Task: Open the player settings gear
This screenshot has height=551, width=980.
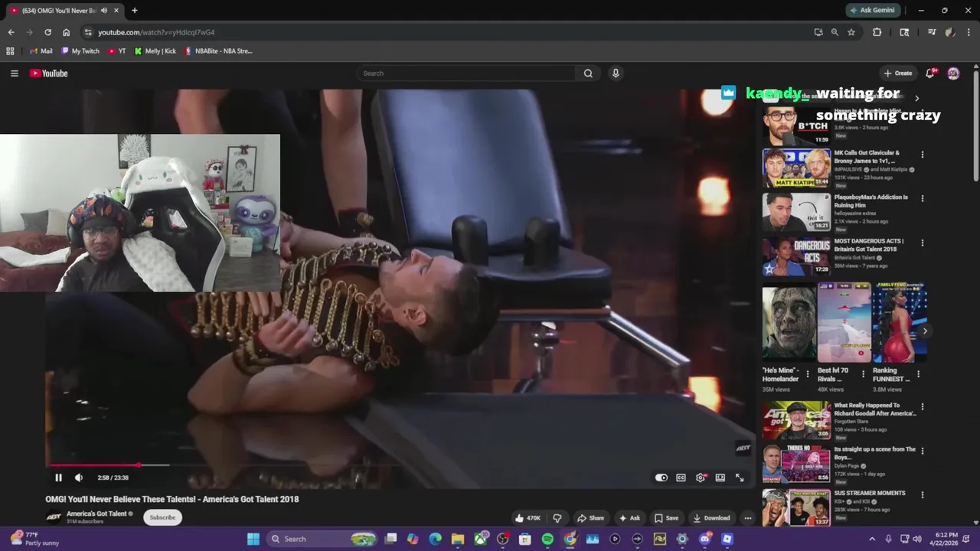Action: [701, 478]
